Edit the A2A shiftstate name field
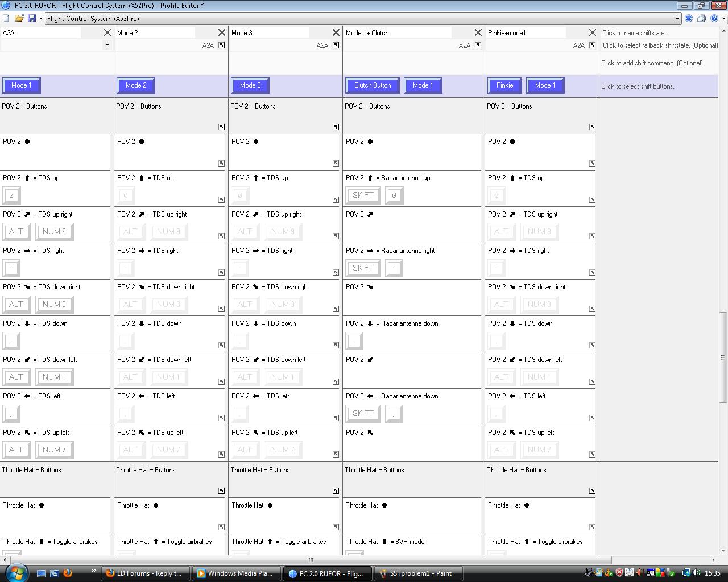The image size is (728, 582). pyautogui.click(x=41, y=33)
